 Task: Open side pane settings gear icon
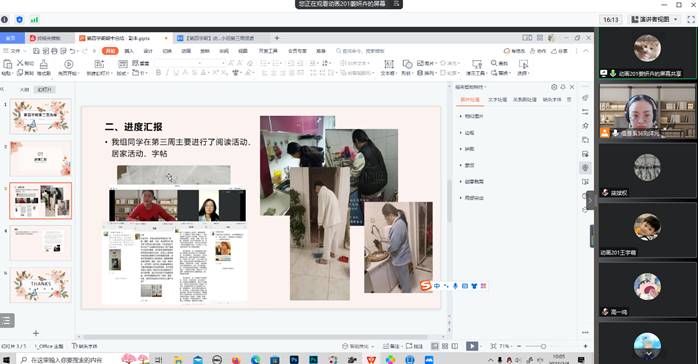pyautogui.click(x=554, y=87)
